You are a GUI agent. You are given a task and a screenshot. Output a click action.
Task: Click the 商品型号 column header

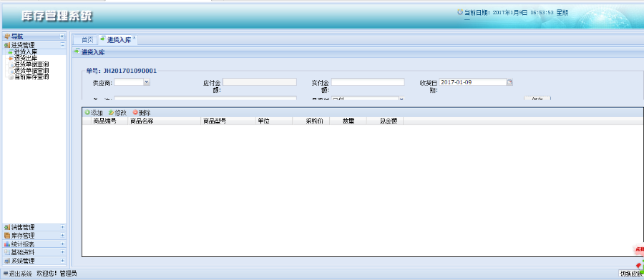click(228, 121)
